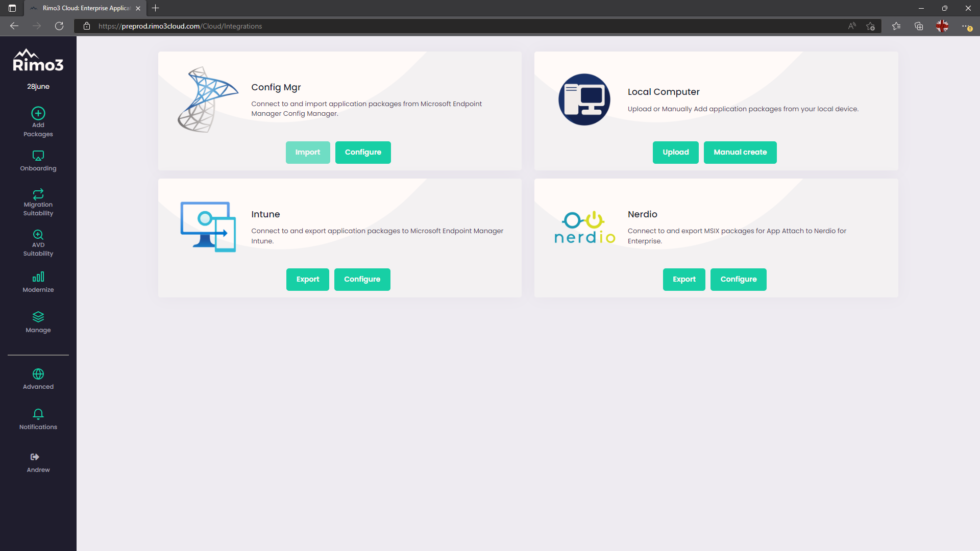980x551 pixels.
Task: Export packages to Intune
Action: click(x=307, y=280)
